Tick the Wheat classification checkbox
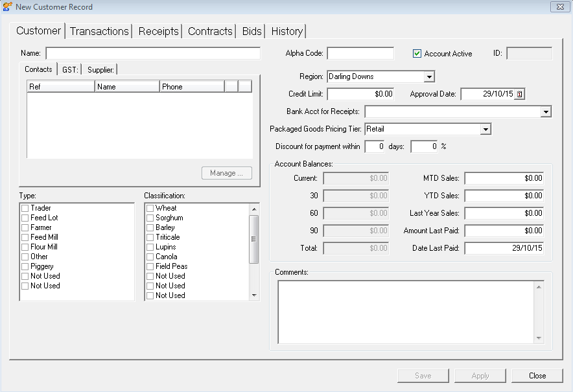 (150, 208)
